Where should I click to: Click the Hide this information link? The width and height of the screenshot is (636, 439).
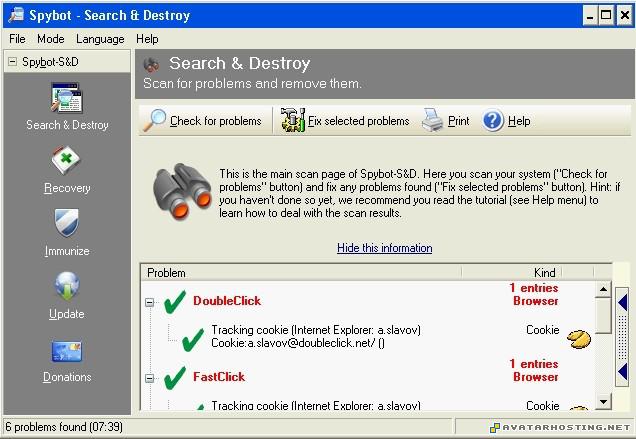(x=385, y=248)
